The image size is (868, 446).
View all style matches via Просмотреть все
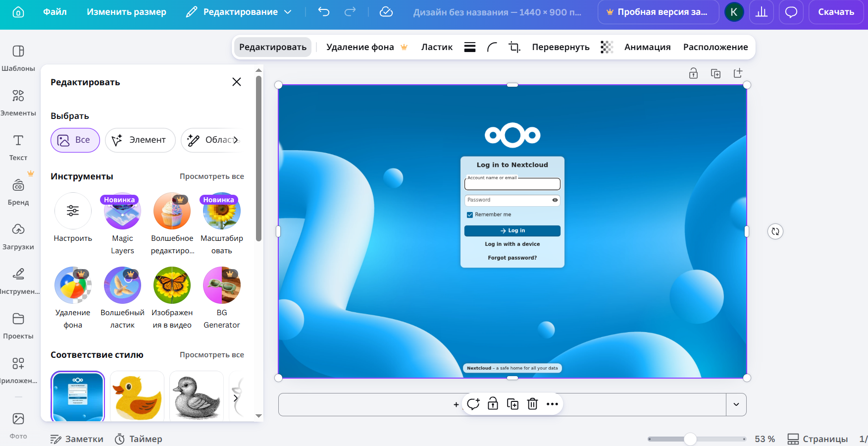pyautogui.click(x=212, y=355)
